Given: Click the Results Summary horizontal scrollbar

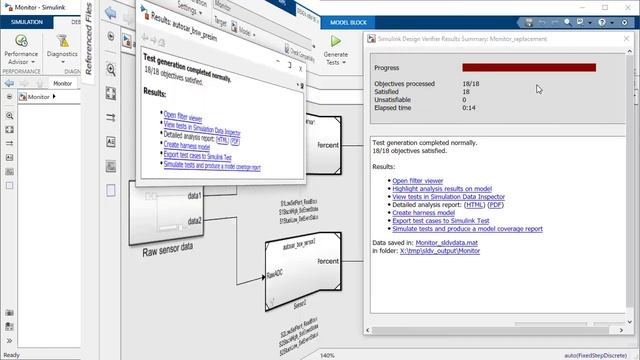Looking at the screenshot, I should (490, 330).
